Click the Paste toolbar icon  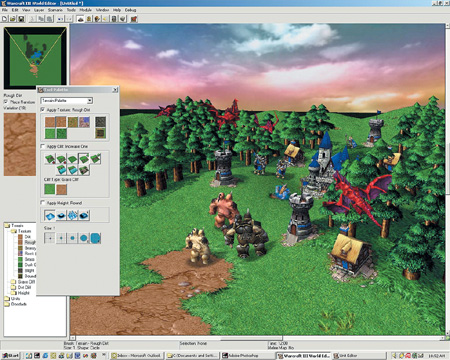coord(49,19)
